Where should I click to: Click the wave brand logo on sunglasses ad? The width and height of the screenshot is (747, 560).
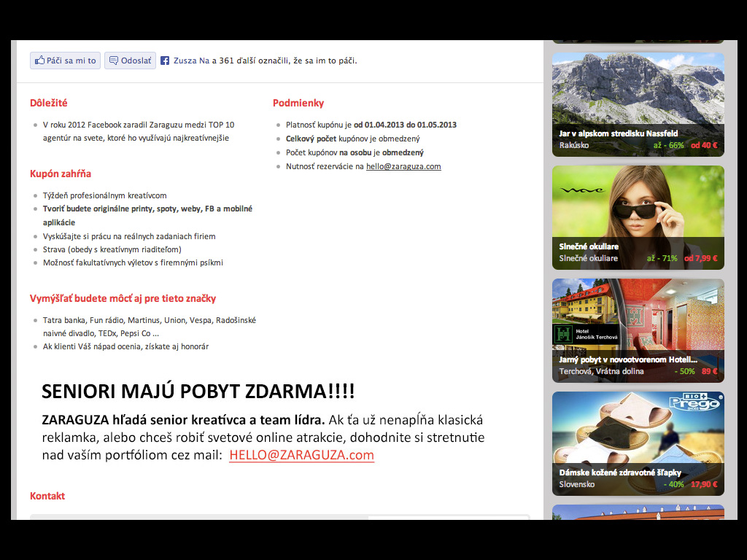(582, 190)
